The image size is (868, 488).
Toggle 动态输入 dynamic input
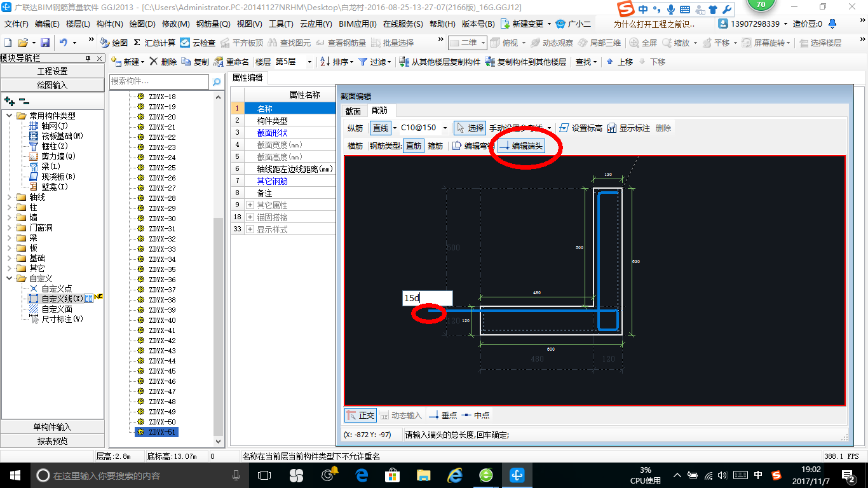[400, 415]
